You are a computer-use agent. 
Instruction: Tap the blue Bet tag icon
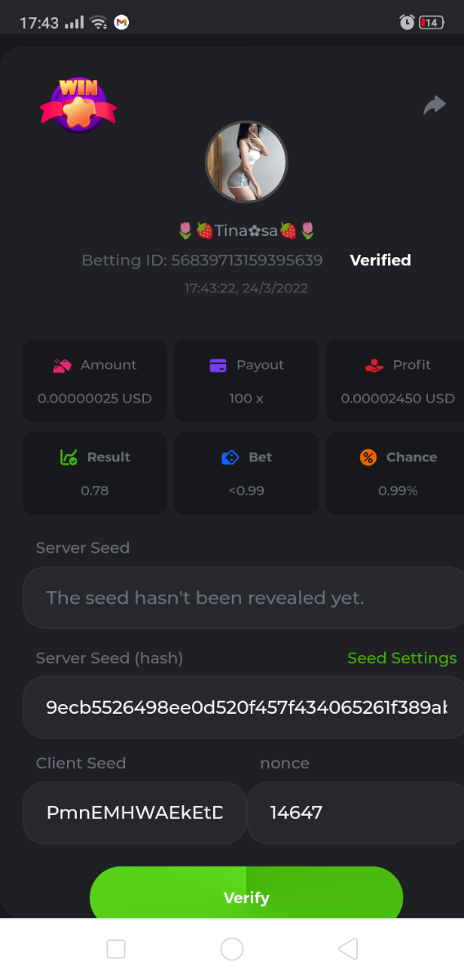pos(230,457)
